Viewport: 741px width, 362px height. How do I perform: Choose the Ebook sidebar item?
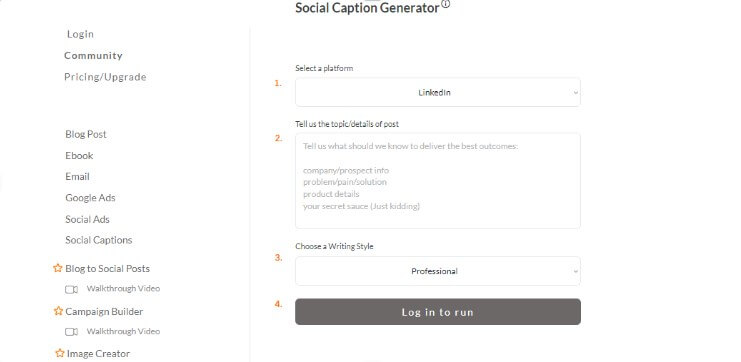[x=79, y=155]
